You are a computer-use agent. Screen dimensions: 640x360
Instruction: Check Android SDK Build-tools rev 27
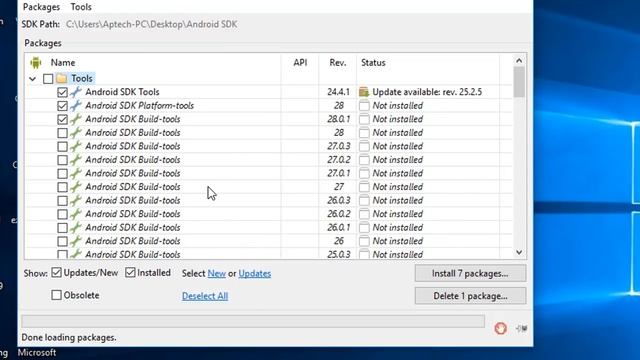tap(62, 187)
